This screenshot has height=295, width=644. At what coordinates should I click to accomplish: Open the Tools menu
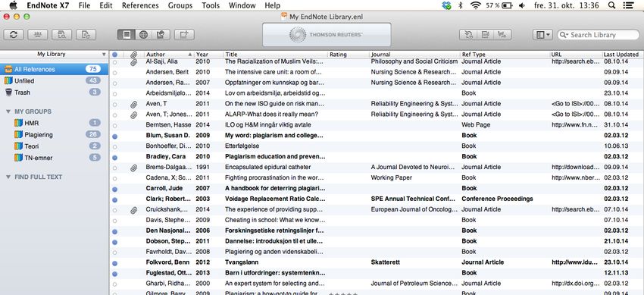pos(211,5)
